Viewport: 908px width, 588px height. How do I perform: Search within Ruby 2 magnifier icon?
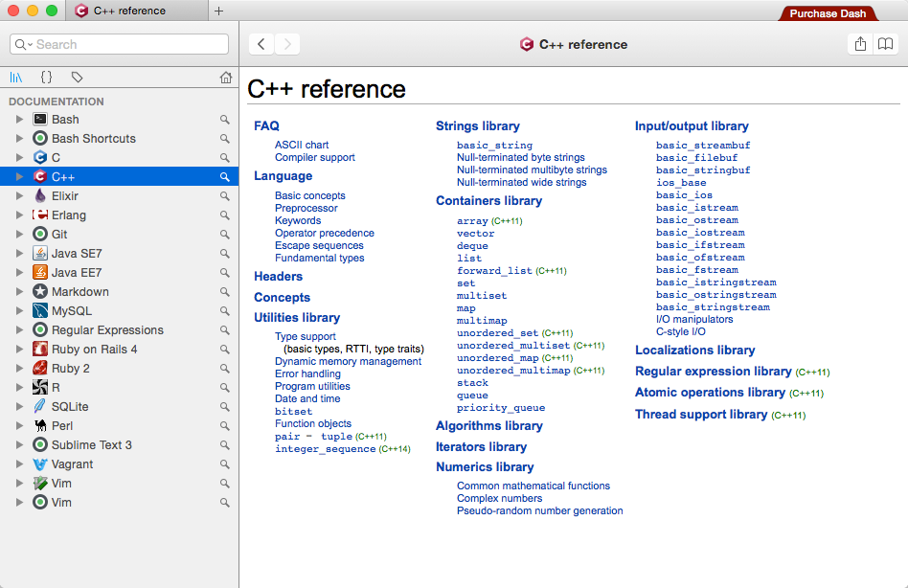(225, 368)
